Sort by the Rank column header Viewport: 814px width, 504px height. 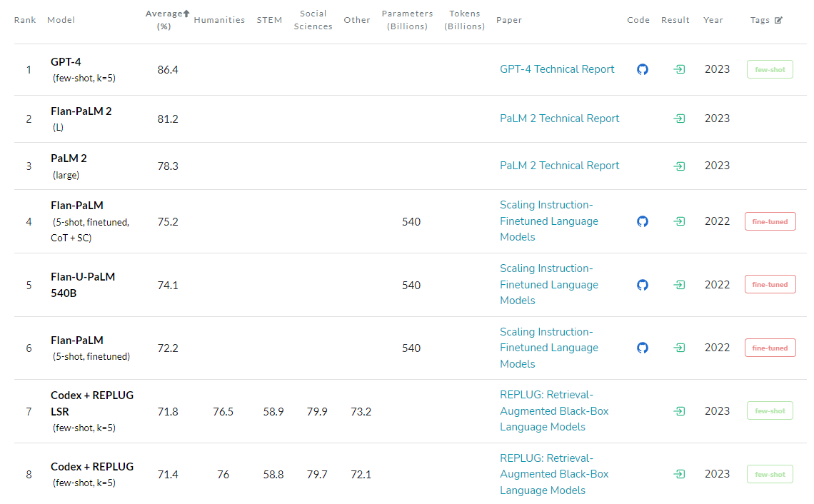[25, 20]
